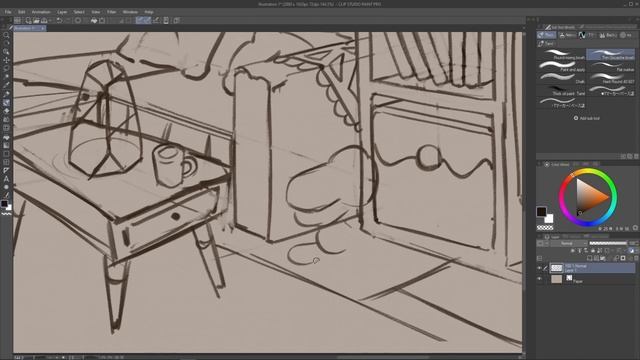This screenshot has width=640, height=360.
Task: Click the Add sub tool plus icon
Action: click(x=576, y=118)
